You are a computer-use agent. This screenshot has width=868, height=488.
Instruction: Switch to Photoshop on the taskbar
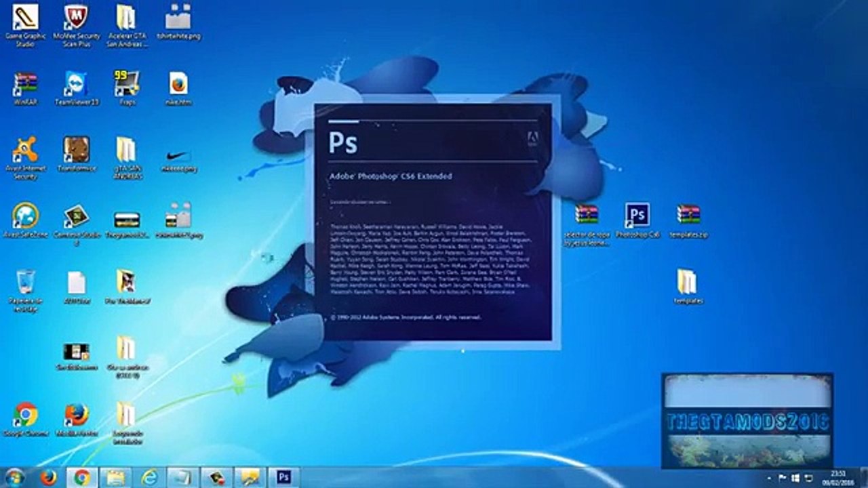click(283, 477)
